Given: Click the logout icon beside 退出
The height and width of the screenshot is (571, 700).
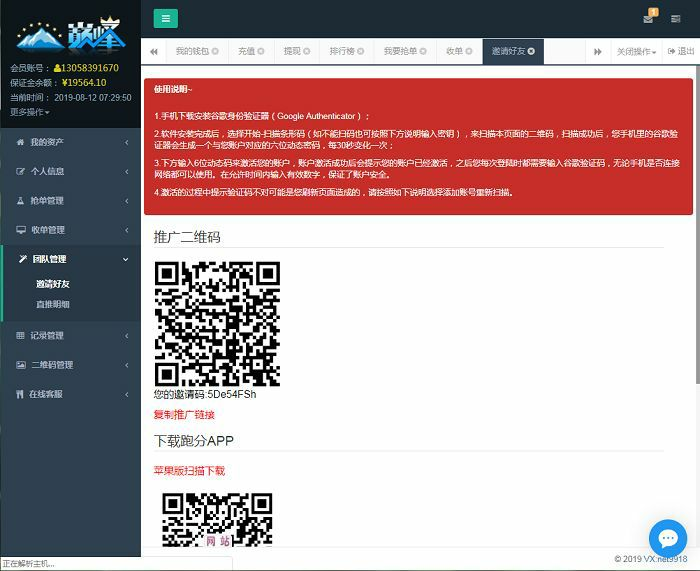Looking at the screenshot, I should click(671, 51).
